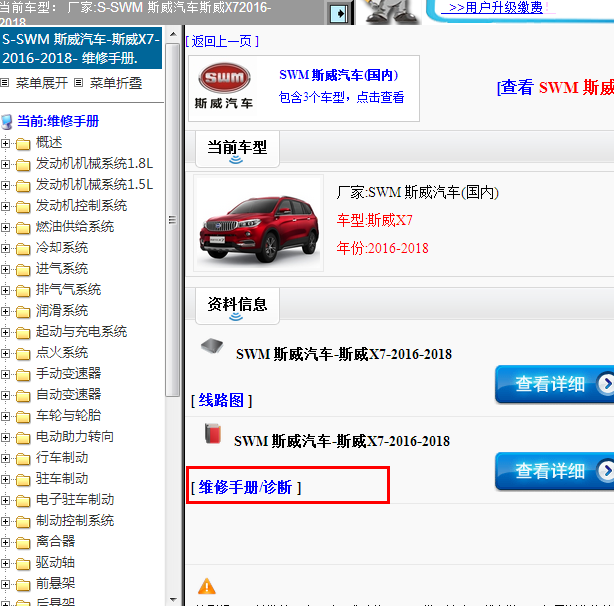Image resolution: width=614 pixels, height=606 pixels.
Task: Click the SWM brand logo image
Action: [x=224, y=87]
